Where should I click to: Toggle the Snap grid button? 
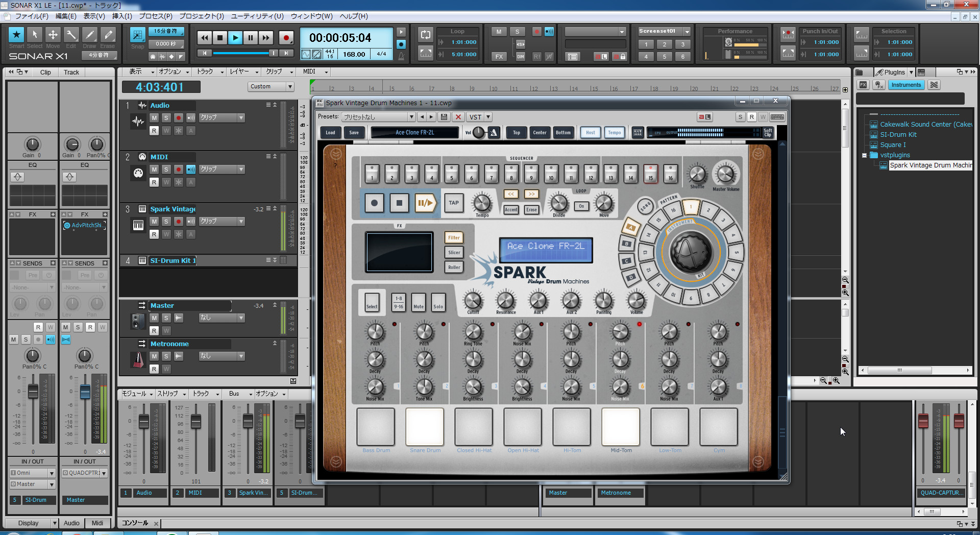pos(137,35)
